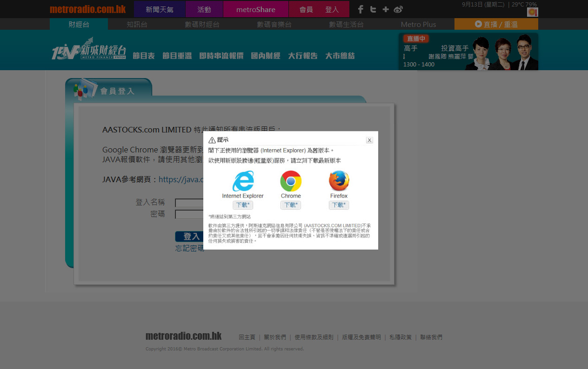Open the 新聞天氣 menu
Screen dimensions: 588x369
point(160,9)
